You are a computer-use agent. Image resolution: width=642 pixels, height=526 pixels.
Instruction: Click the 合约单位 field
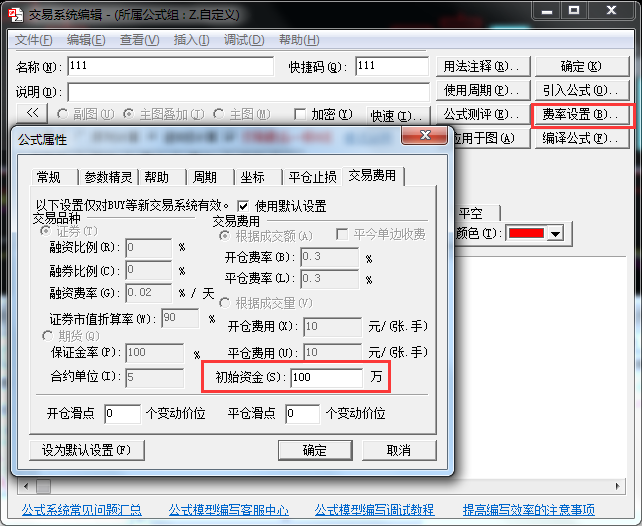pos(155,377)
